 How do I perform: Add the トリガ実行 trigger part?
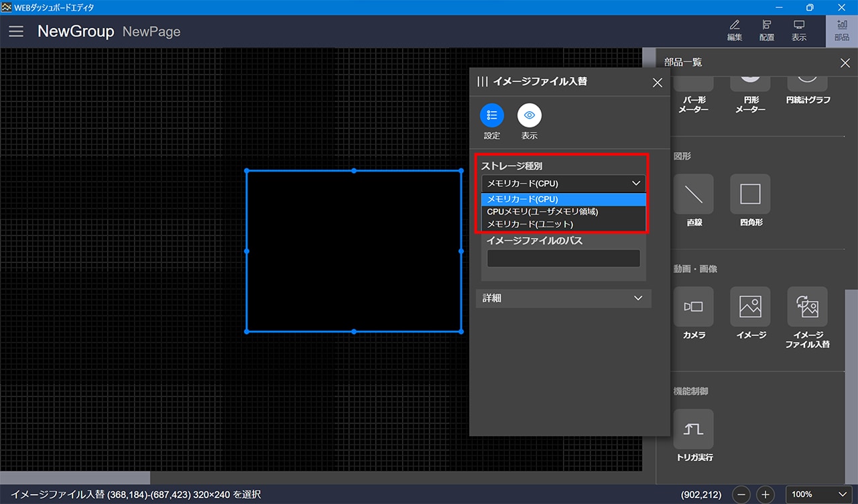tap(693, 429)
